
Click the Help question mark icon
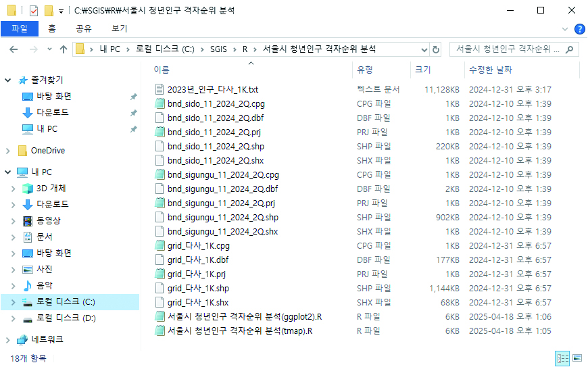coord(579,29)
